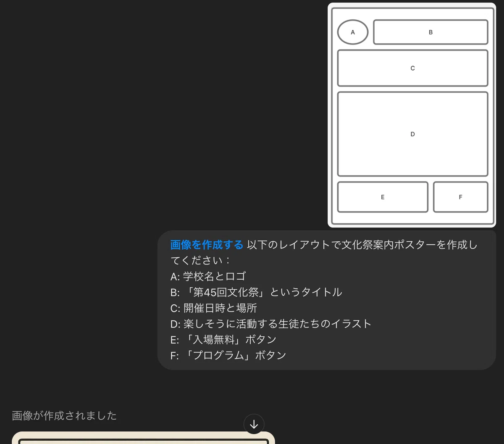The width and height of the screenshot is (504, 444).
Task: Click the B: 「第45回文化祭」 title line
Action: click(x=256, y=292)
